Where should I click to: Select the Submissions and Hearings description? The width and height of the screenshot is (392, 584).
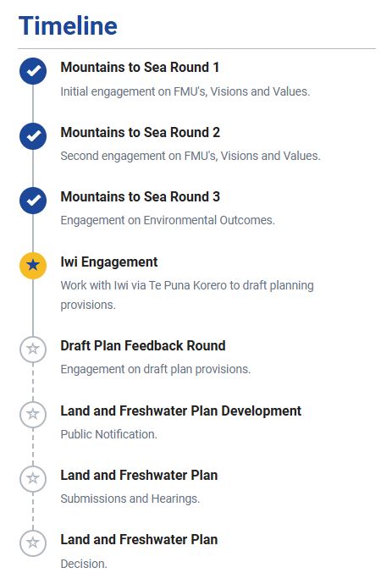[130, 499]
